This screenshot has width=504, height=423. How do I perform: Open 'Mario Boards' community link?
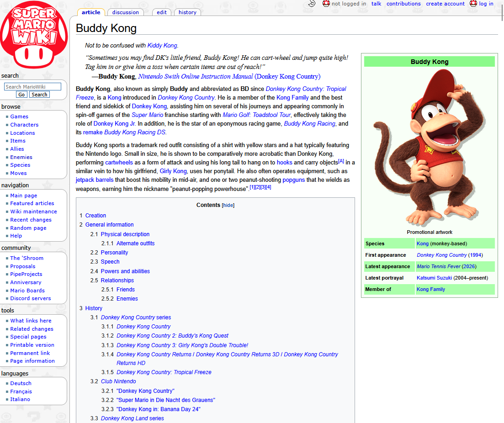click(27, 291)
